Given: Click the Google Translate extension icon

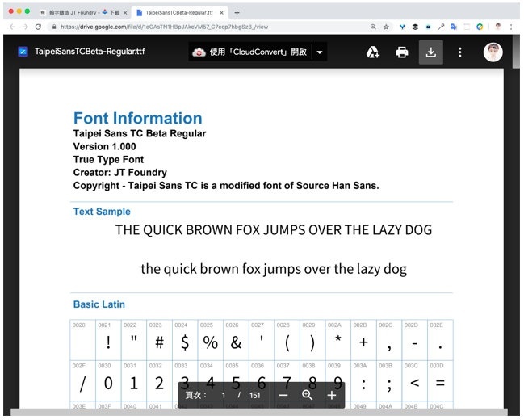Looking at the screenshot, I should click(454, 27).
